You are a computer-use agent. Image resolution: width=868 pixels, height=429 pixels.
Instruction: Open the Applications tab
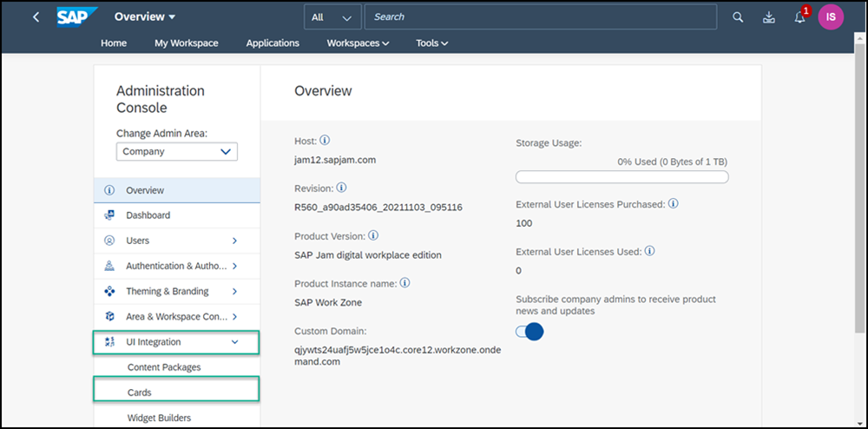click(x=273, y=43)
